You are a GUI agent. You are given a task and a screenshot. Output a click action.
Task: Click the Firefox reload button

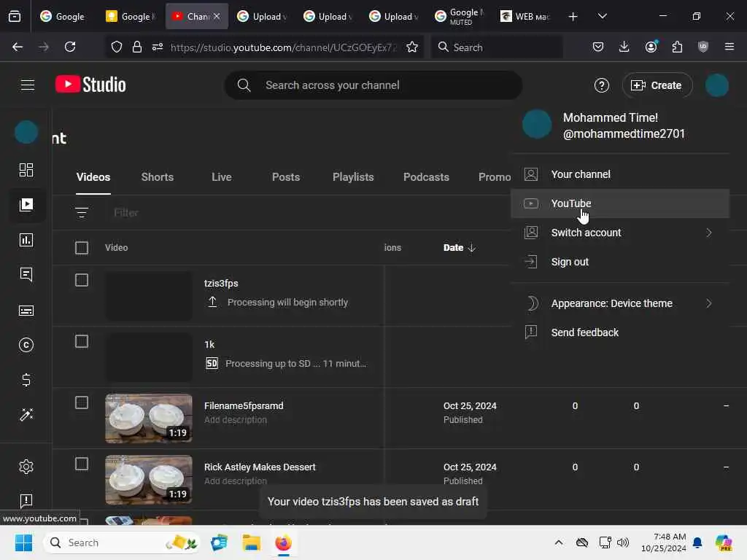[70, 47]
